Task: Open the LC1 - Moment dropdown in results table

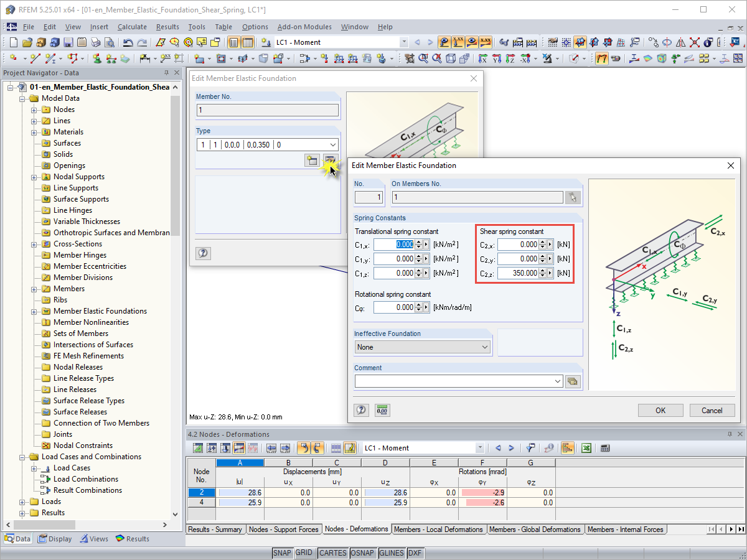Action: coord(479,448)
